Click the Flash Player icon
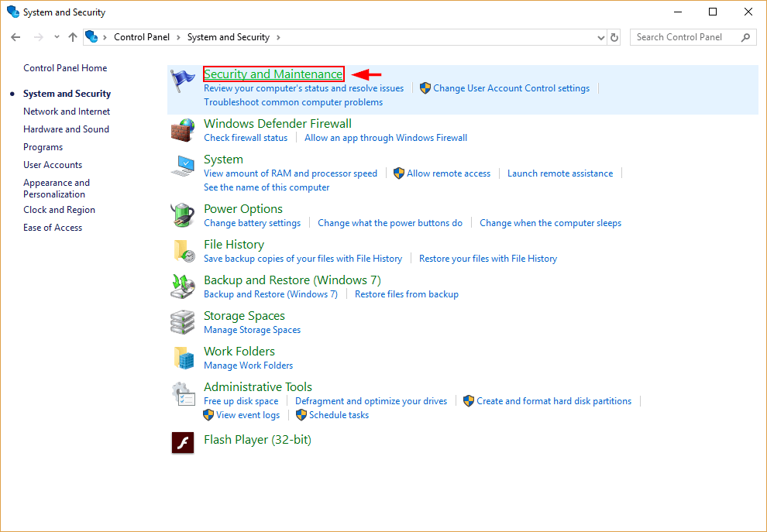Viewport: 767px width, 532px height. pyautogui.click(x=183, y=442)
